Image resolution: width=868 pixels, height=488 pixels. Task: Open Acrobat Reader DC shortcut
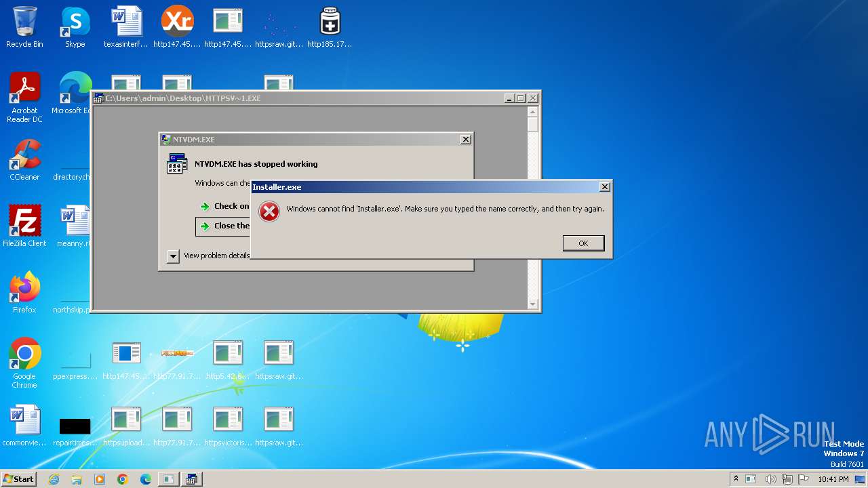point(24,98)
